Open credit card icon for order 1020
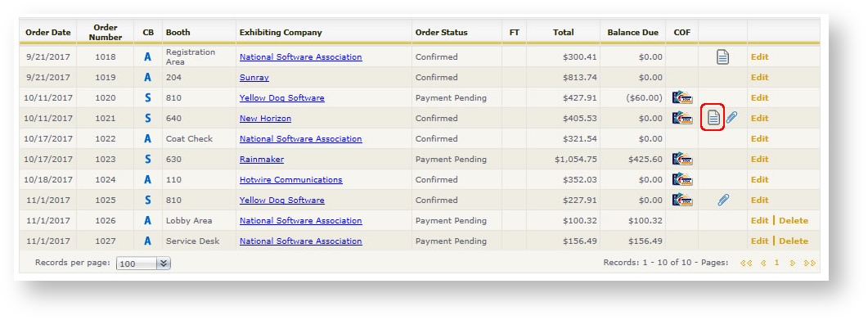The image size is (868, 320). click(x=682, y=97)
